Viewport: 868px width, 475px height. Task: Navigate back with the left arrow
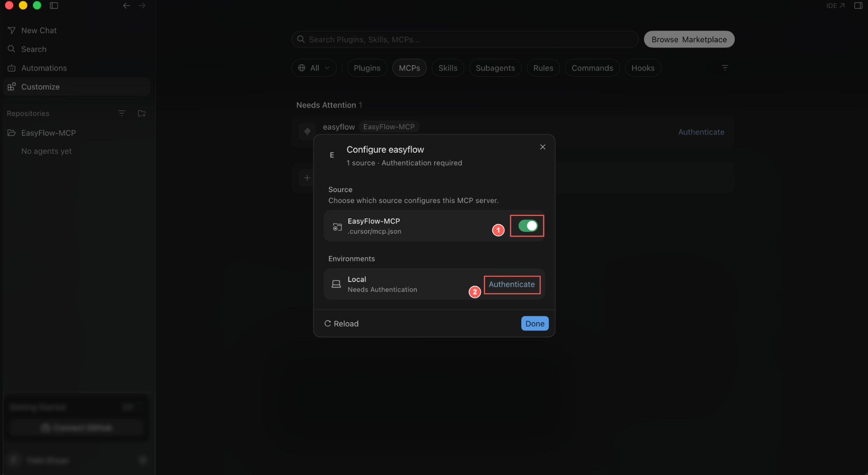pyautogui.click(x=126, y=6)
